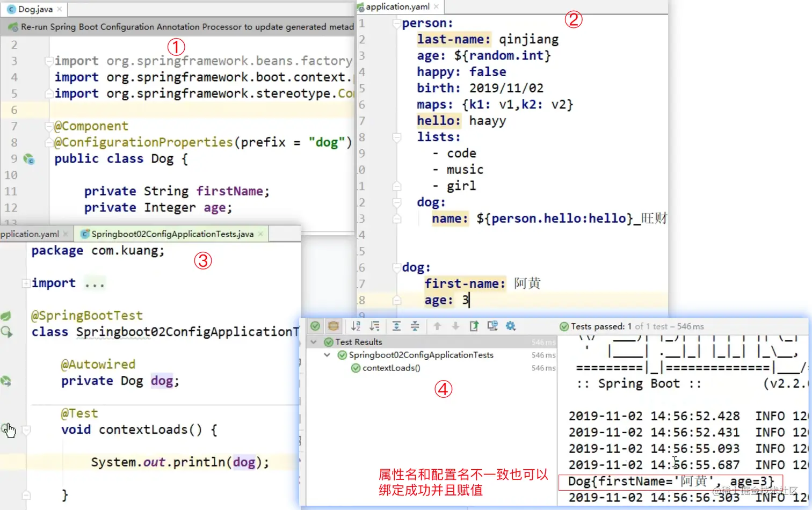Close the Dog.java tab
Screen dimensions: 812x510
tap(60, 9)
